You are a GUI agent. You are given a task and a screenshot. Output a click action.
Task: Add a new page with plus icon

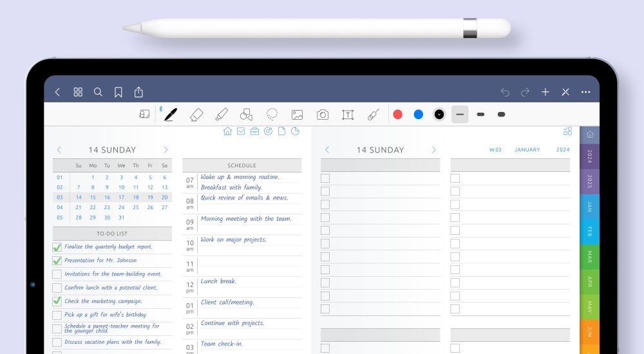(545, 92)
